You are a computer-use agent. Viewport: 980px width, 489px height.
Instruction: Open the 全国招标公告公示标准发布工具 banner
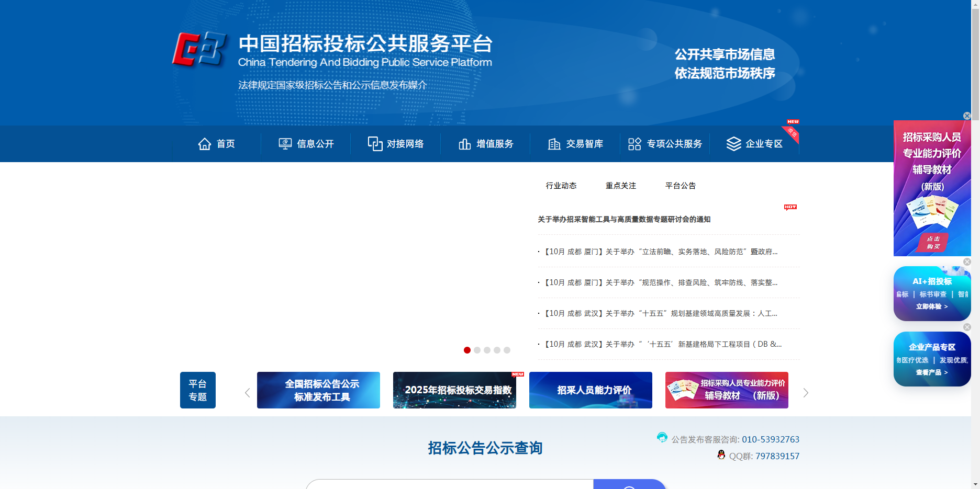[x=318, y=390]
